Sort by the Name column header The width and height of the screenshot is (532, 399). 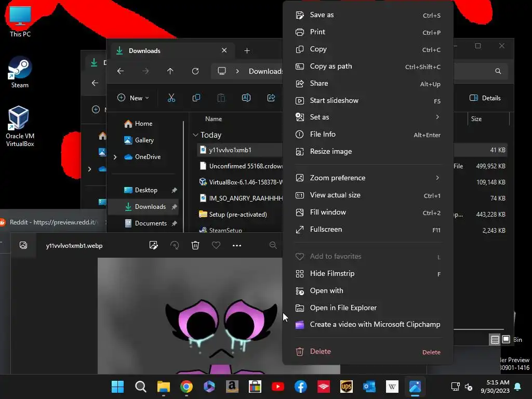pos(214,119)
